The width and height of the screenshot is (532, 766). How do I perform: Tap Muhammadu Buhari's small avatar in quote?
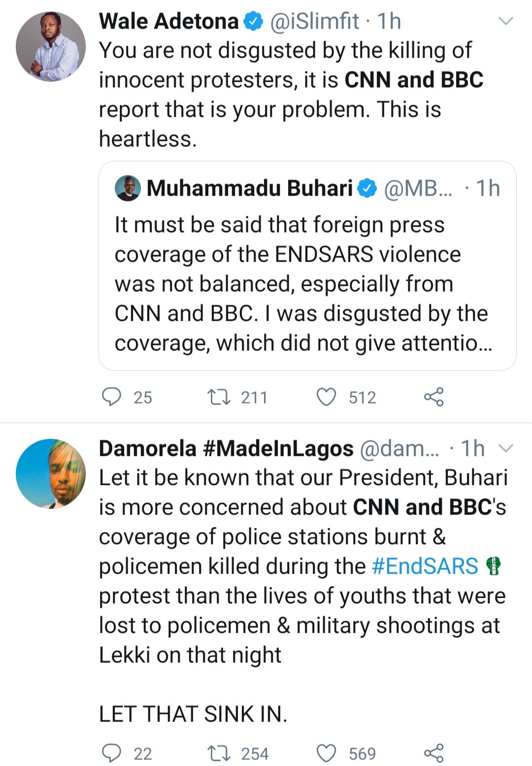pyautogui.click(x=128, y=188)
